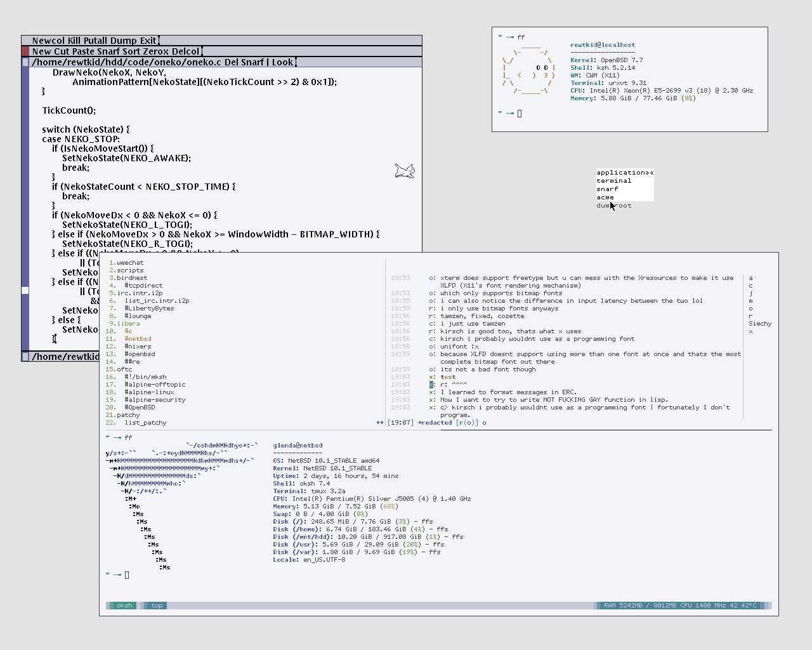Click Kill in acme's top tag
This screenshot has width=812, height=650.
click(74, 41)
